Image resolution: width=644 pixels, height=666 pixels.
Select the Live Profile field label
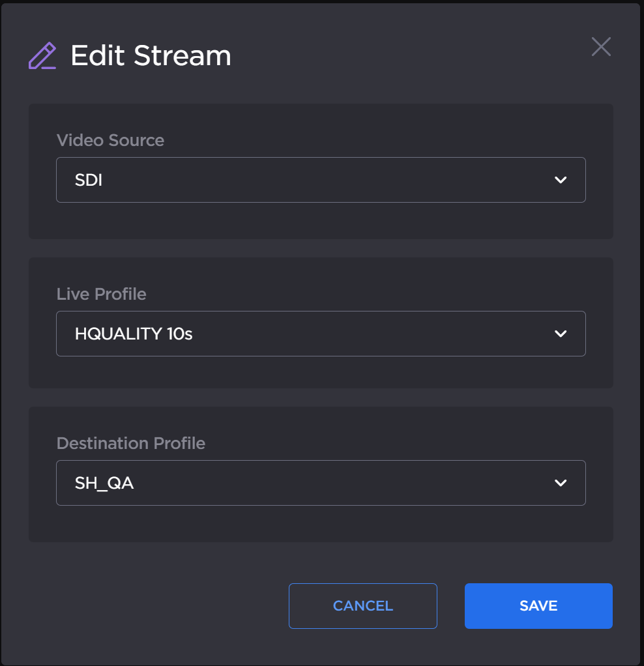pyautogui.click(x=101, y=294)
